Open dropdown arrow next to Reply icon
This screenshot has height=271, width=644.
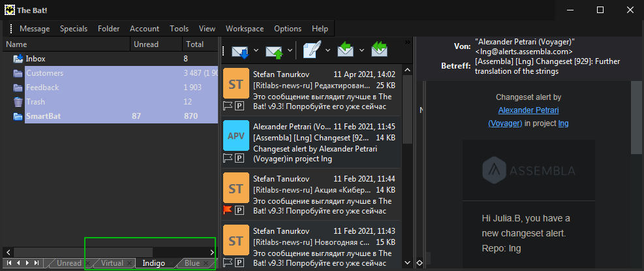[x=362, y=50]
